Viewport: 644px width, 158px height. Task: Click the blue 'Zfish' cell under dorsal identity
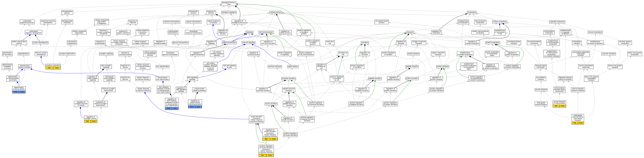click(15, 92)
